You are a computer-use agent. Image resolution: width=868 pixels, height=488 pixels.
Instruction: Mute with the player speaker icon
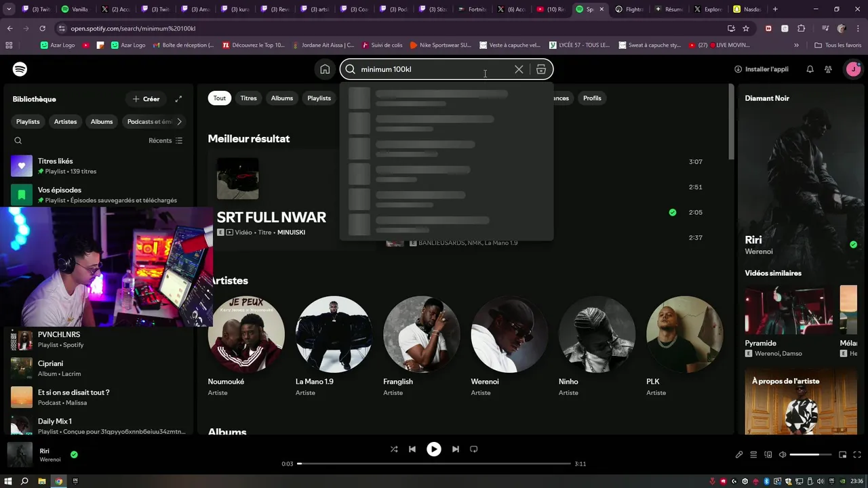783,455
